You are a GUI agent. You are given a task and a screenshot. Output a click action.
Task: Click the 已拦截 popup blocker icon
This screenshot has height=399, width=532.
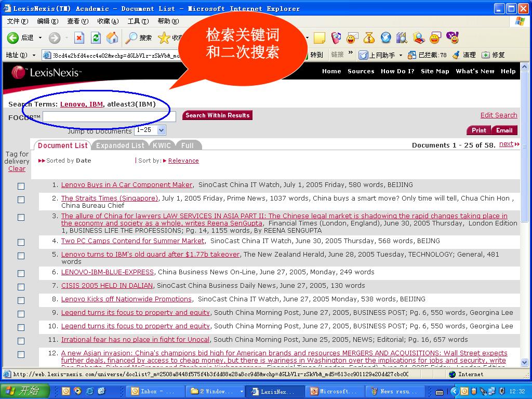412,55
